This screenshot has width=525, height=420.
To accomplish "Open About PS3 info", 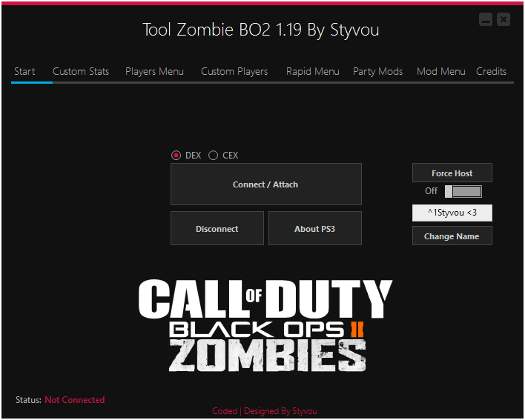I will tap(314, 228).
